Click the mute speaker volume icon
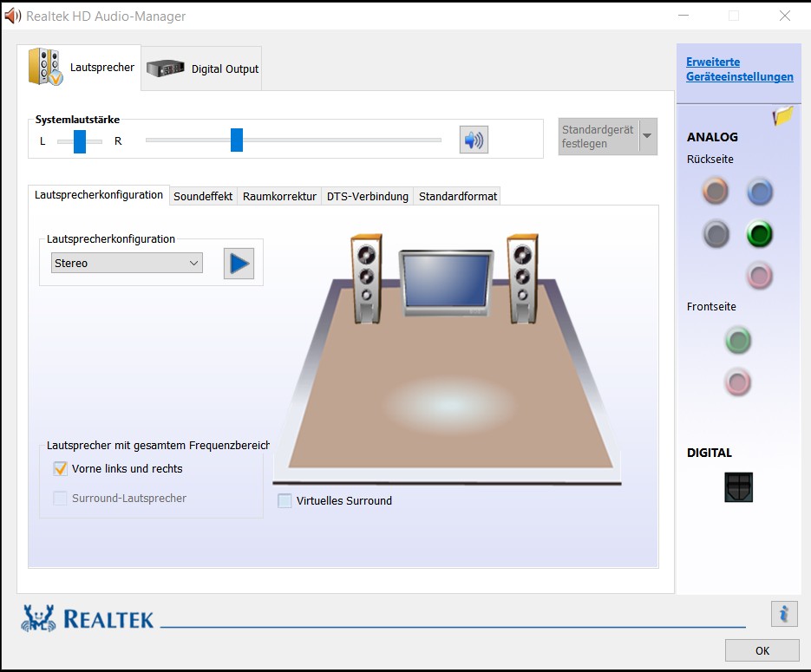 474,140
